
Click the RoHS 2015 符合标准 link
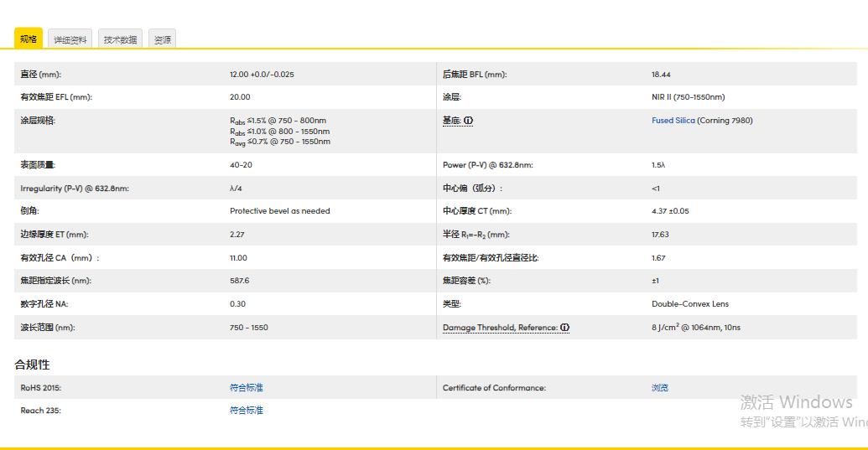(247, 387)
